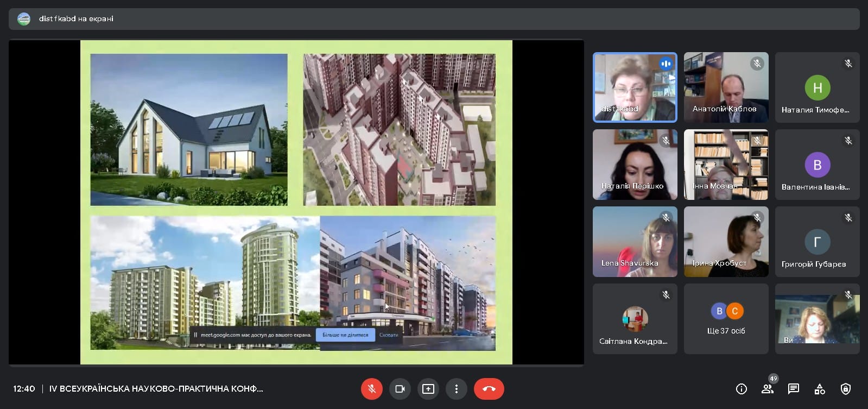This screenshot has height=409, width=868.
Task: Click the clock showing 12:40
Action: tap(24, 389)
